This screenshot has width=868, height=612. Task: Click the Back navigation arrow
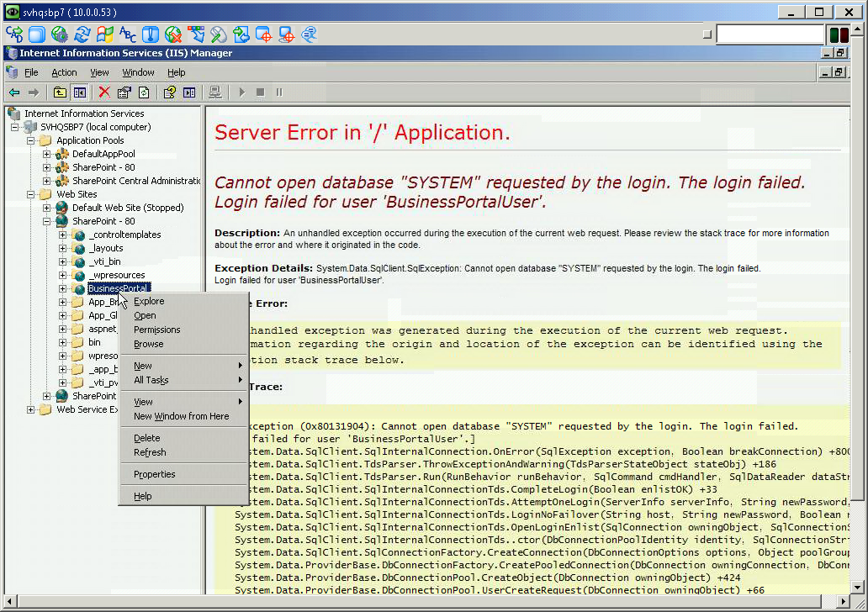[x=13, y=92]
